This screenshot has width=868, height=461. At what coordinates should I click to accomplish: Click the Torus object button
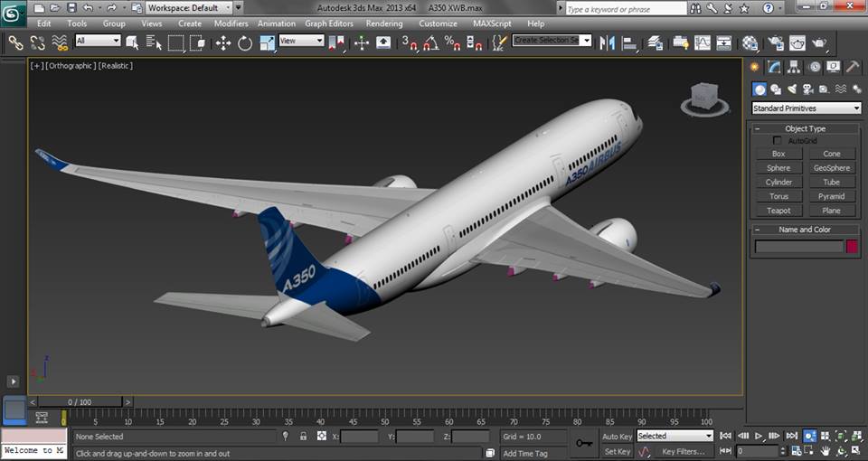pyautogui.click(x=778, y=196)
